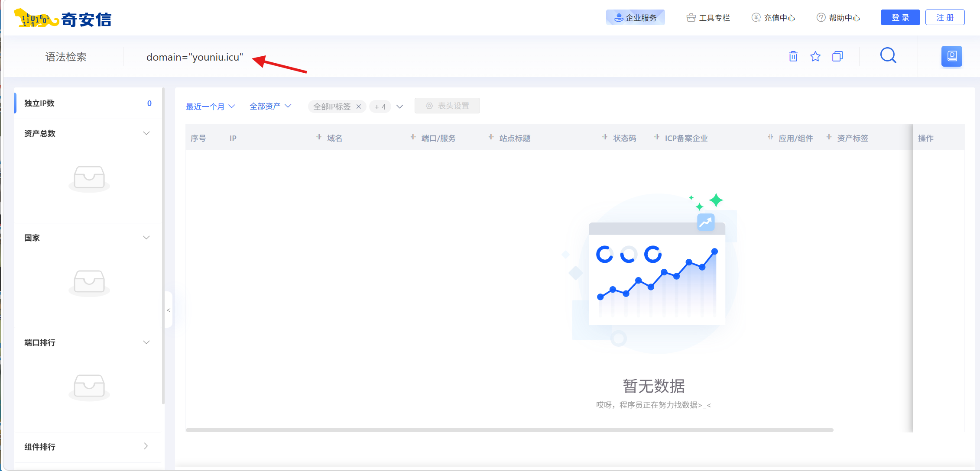The width and height of the screenshot is (980, 471).
Task: Expand the 组件排行 section
Action: pos(146,446)
